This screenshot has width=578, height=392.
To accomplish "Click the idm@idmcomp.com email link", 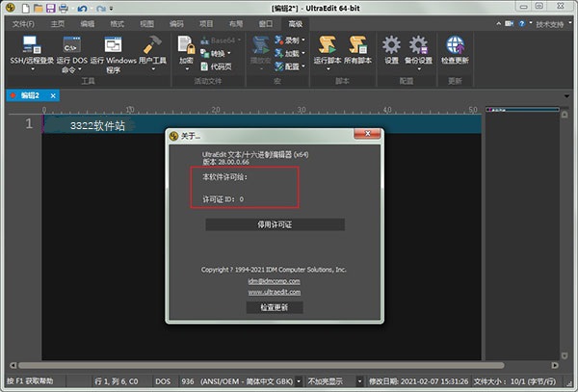I will click(x=275, y=280).
